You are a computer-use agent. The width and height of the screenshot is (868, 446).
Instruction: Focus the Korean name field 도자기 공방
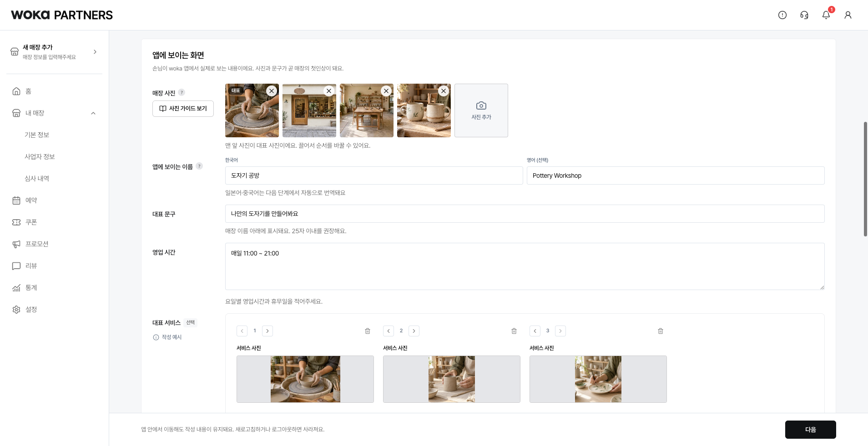tap(374, 175)
